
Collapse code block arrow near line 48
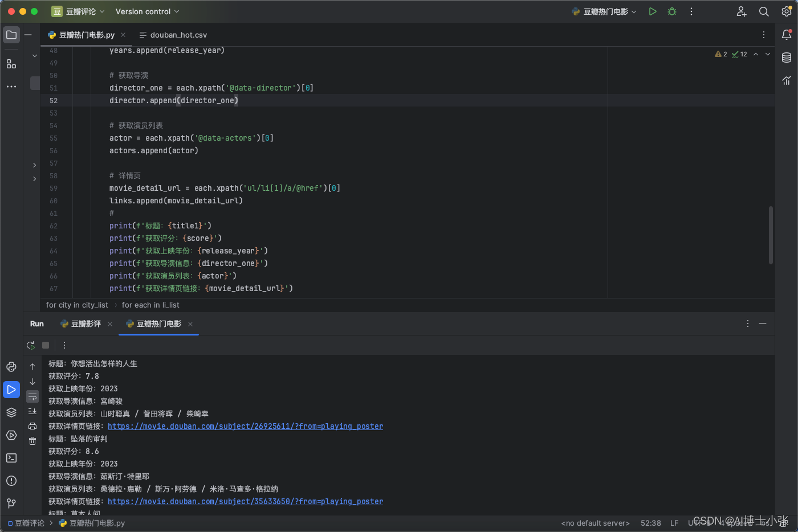click(x=35, y=56)
